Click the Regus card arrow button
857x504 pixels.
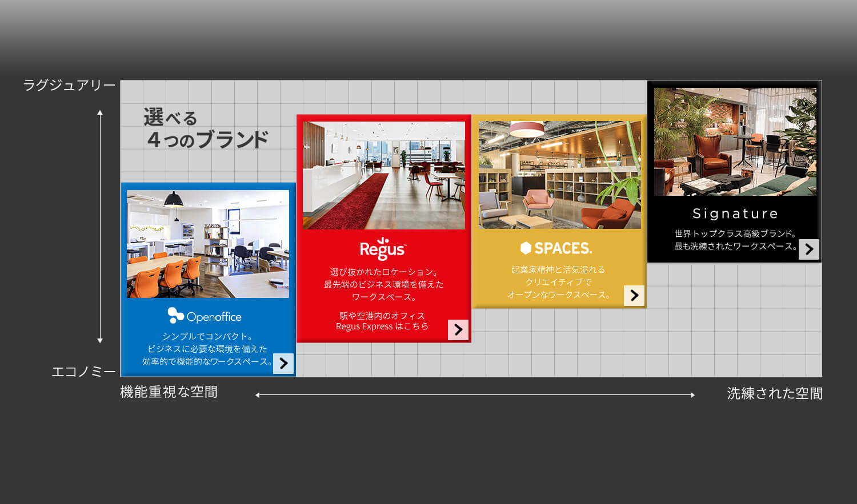pos(458,330)
